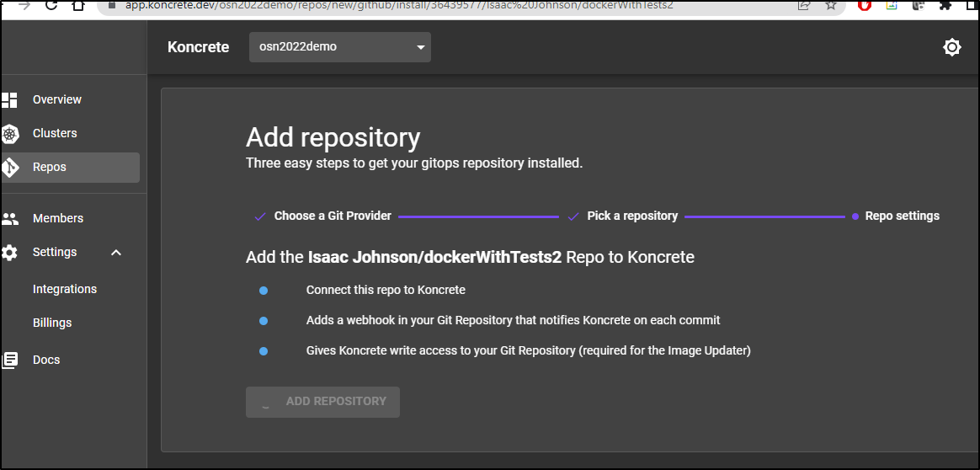This screenshot has height=470, width=980.
Task: Open Integrations under Settings
Action: click(65, 289)
